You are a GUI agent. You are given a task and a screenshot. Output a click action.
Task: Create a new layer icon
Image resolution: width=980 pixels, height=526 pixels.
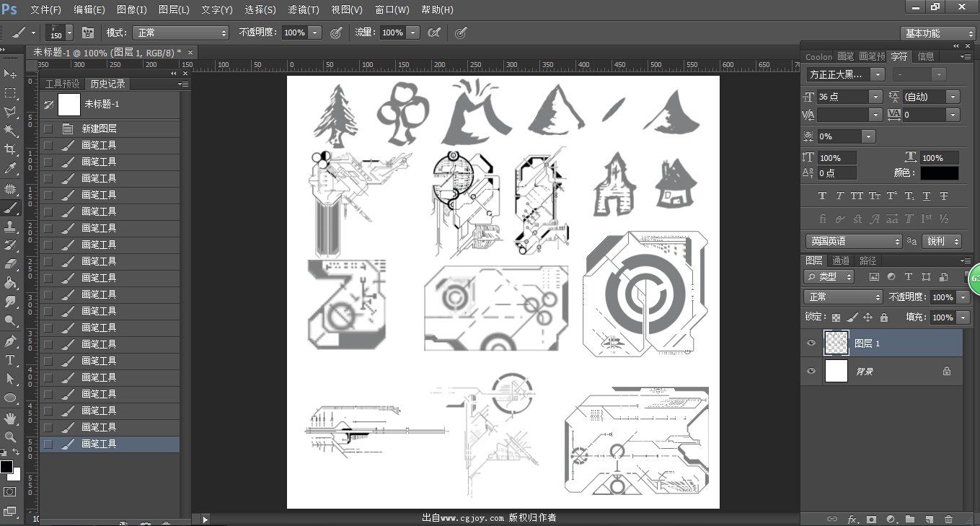coord(930,519)
